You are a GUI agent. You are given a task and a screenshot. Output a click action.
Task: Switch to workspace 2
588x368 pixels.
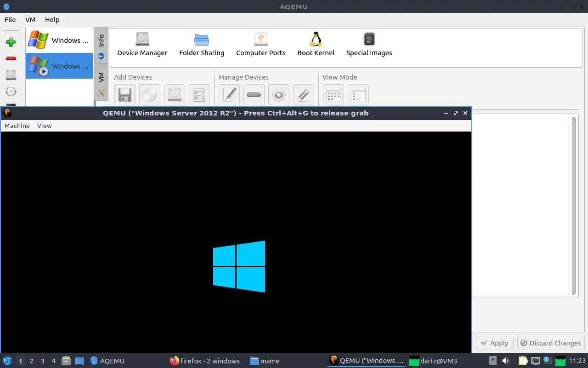pos(31,361)
